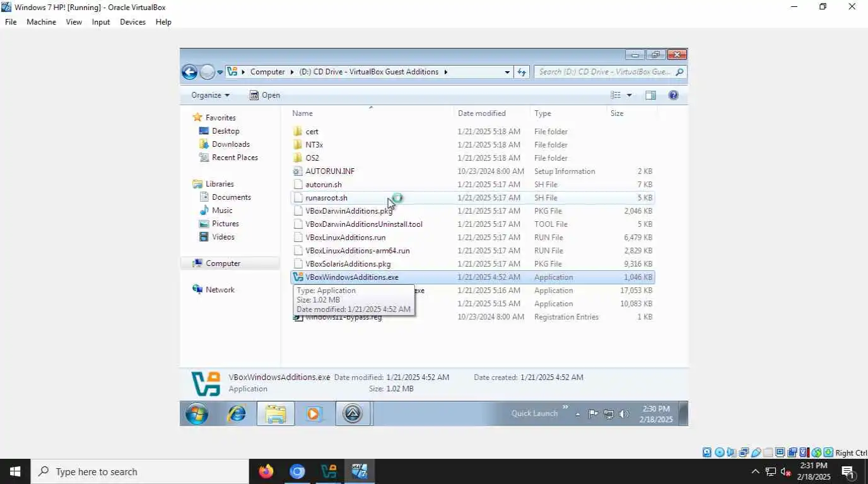Click the Windows 7 clock showing 2:30 PM
The height and width of the screenshot is (484, 868).
click(x=656, y=414)
